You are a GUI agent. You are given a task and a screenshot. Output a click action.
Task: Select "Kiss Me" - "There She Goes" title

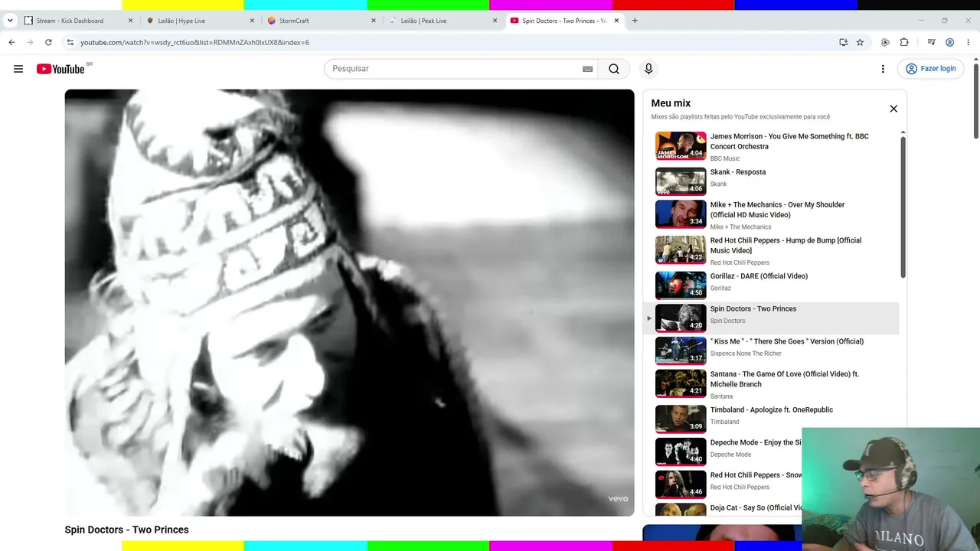[787, 341]
